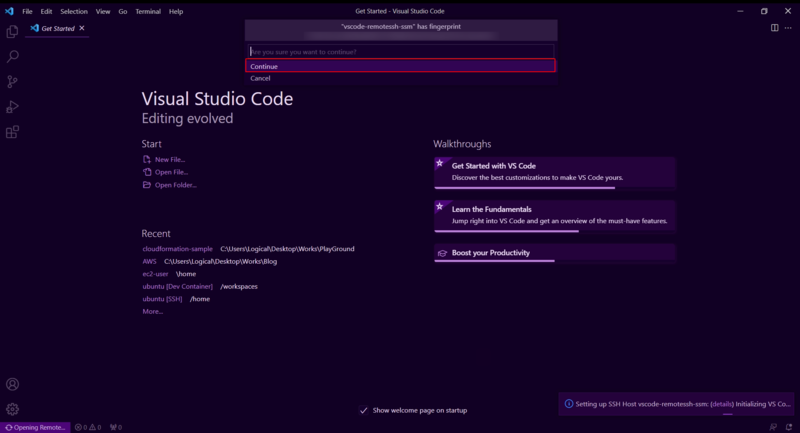
Task: Click the path C:\Users\Logical\Desktop\Works\Blog
Action: [220, 261]
